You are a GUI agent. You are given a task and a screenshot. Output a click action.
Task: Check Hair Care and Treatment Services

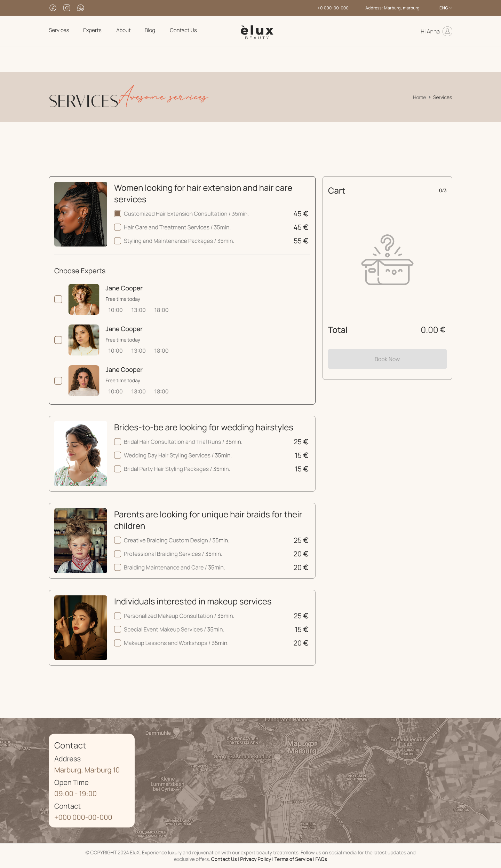118,227
